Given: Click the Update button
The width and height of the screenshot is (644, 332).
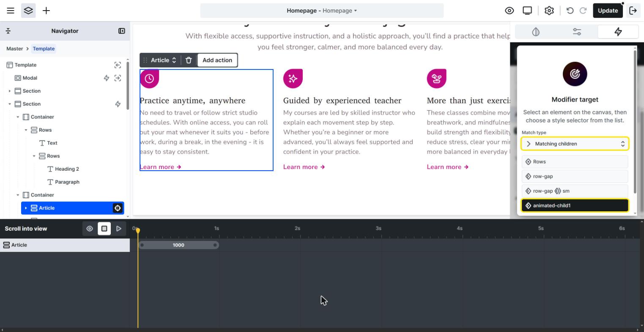Looking at the screenshot, I should (608, 11).
